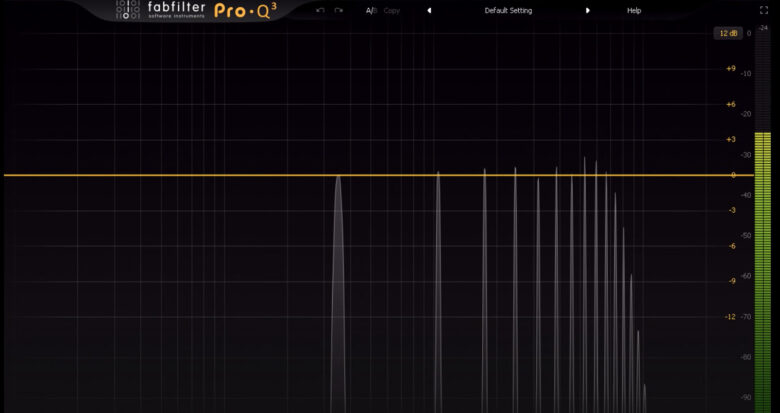Click the +9 gain scale label
780x413 pixels.
pos(731,69)
